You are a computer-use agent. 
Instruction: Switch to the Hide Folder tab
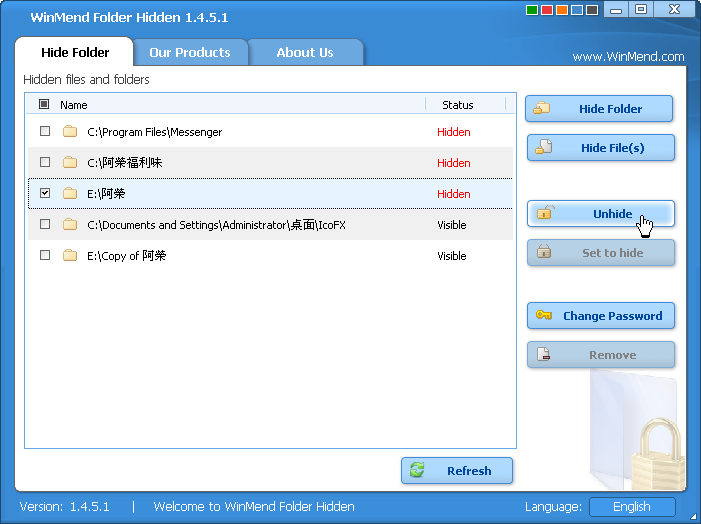(75, 52)
